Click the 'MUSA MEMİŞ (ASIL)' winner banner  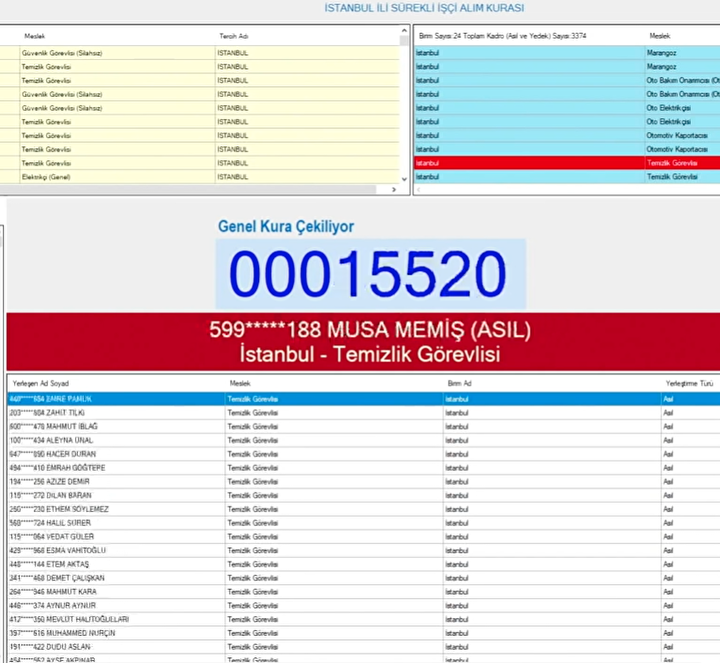click(363, 342)
